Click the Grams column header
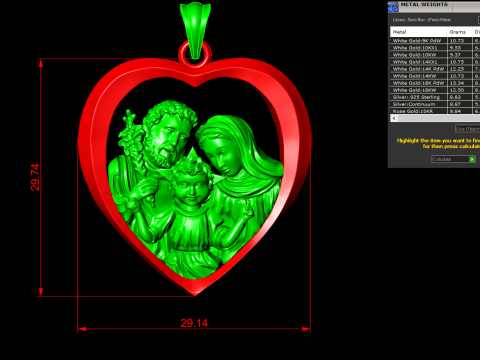This screenshot has height=360, width=480. (459, 32)
